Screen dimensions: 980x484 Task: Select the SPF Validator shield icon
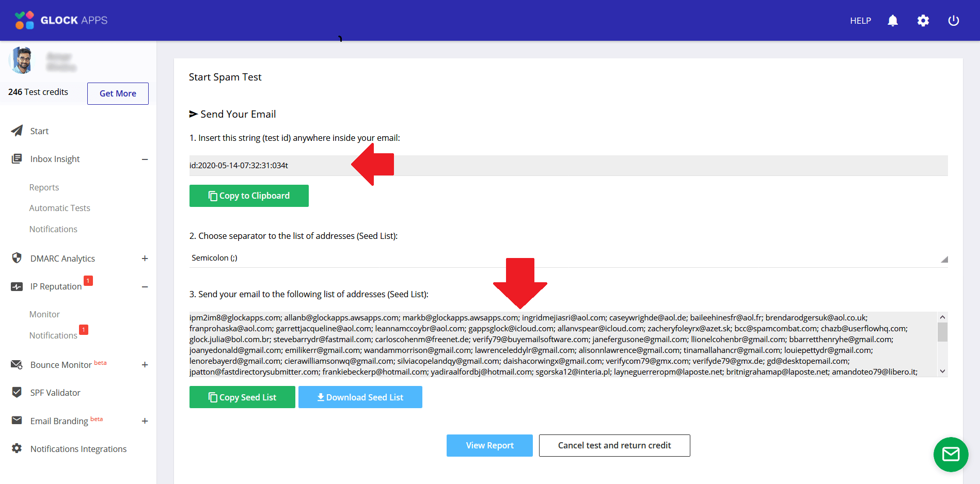click(17, 392)
